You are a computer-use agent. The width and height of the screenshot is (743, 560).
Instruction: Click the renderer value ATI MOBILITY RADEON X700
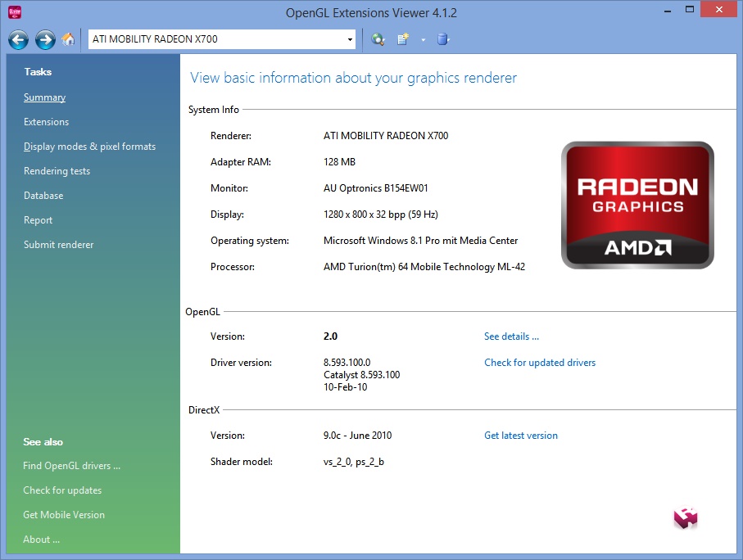click(x=386, y=136)
